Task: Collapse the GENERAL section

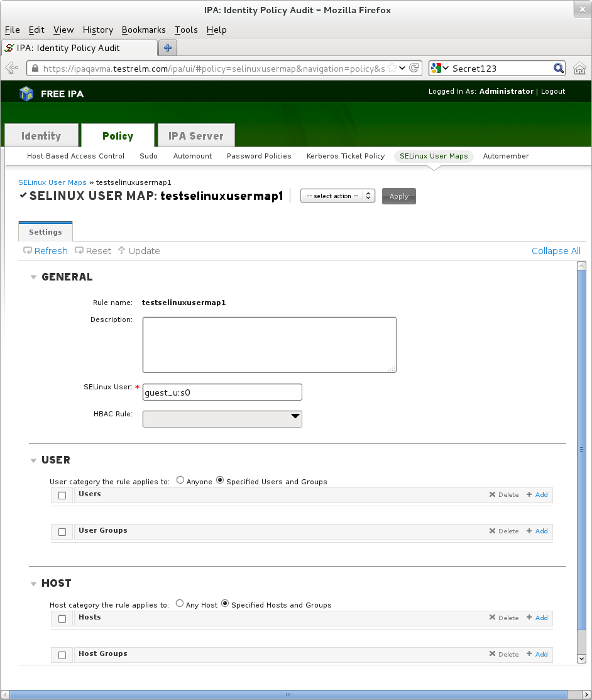Action: tap(33, 277)
